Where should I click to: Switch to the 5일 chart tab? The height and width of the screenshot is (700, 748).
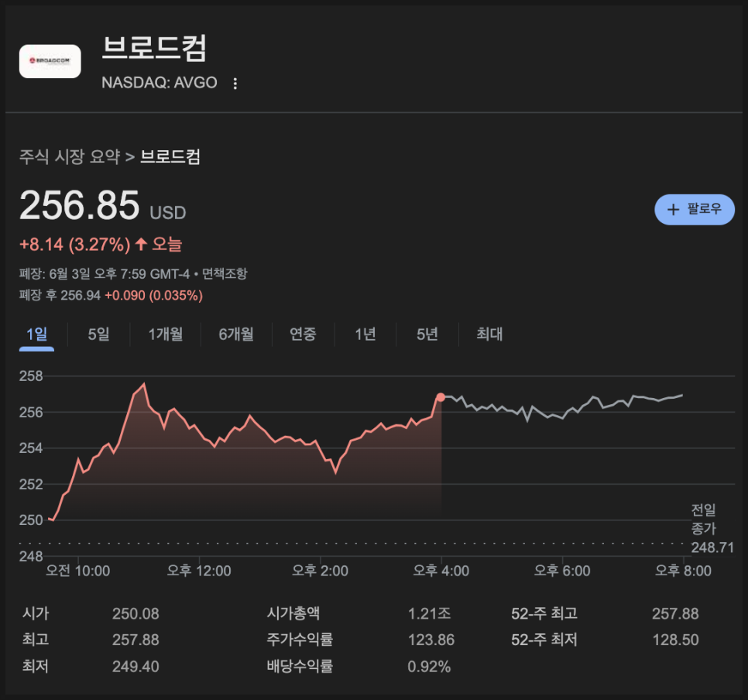[x=99, y=334]
